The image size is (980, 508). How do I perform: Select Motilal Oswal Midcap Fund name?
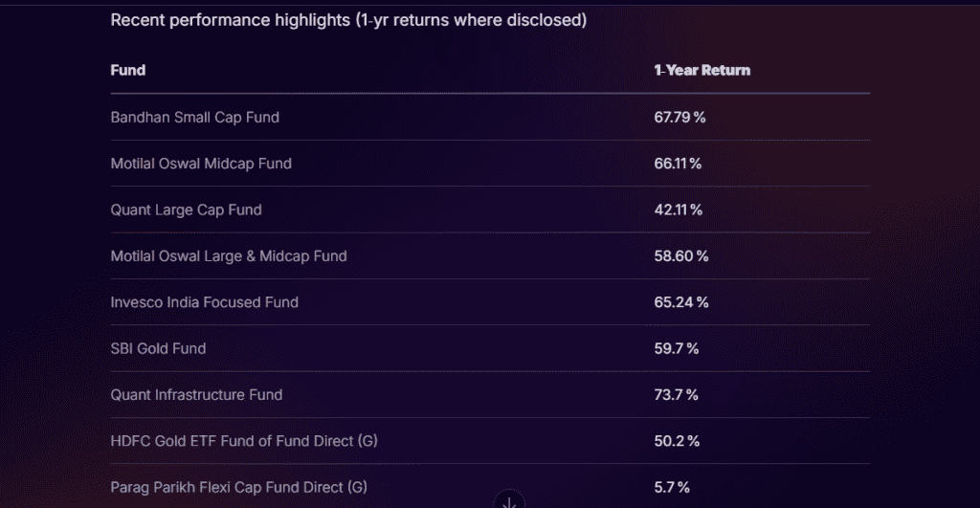pos(201,164)
